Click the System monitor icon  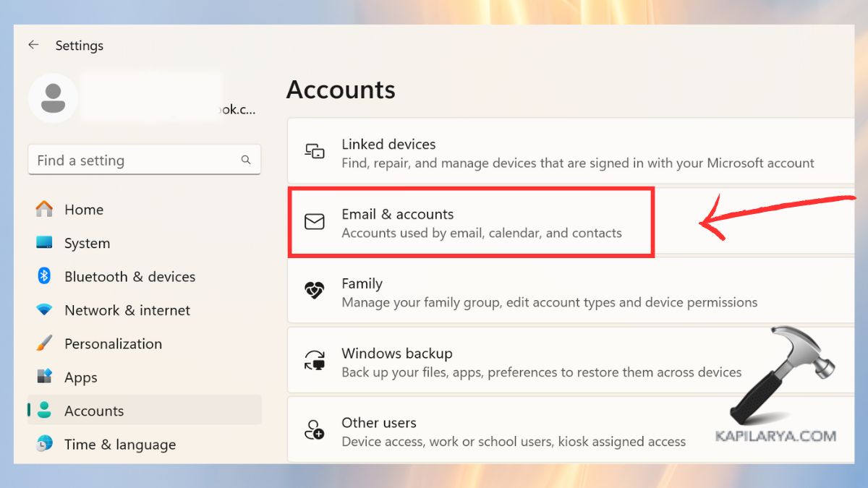[x=43, y=243]
